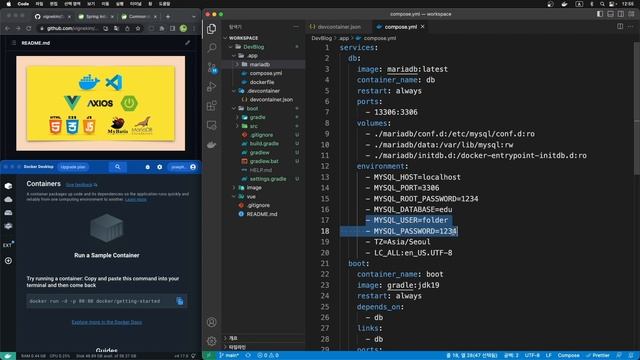Click the remote indicator in VS Code status bar
Screen dimensions: 640x360
point(209,356)
